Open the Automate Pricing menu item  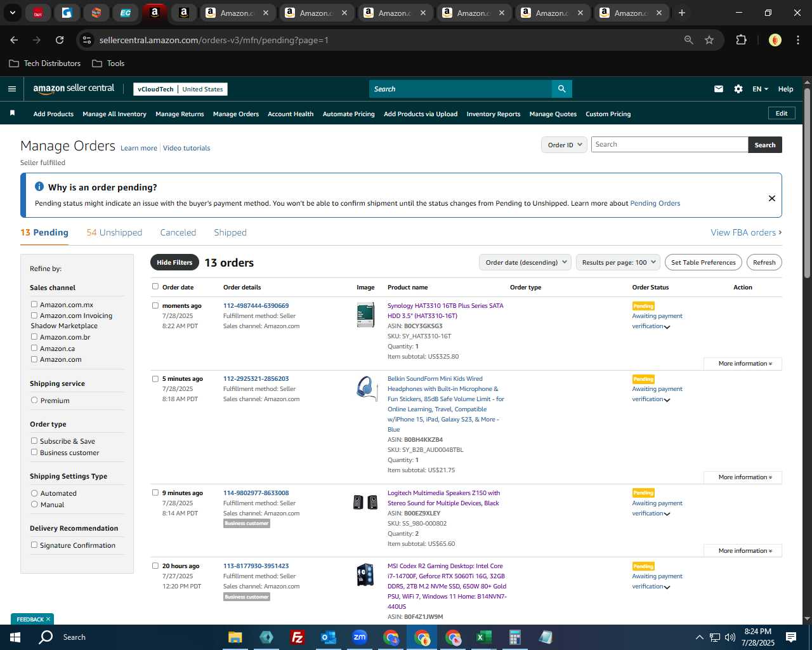[349, 114]
